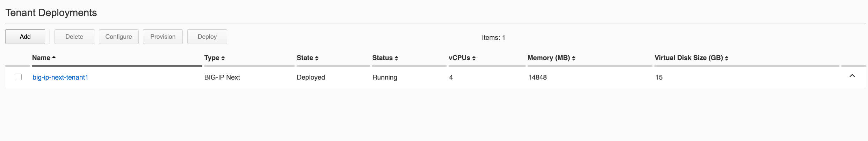This screenshot has height=141, width=868.
Task: Sort by vCPUs using its arrows
Action: (474, 58)
